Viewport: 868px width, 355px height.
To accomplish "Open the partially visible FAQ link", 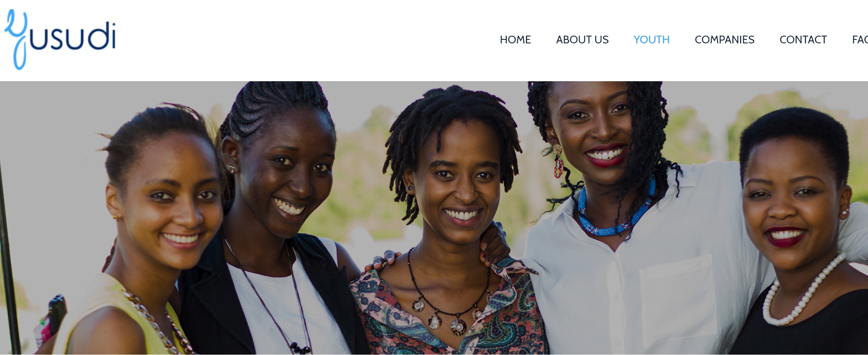I will 860,40.
